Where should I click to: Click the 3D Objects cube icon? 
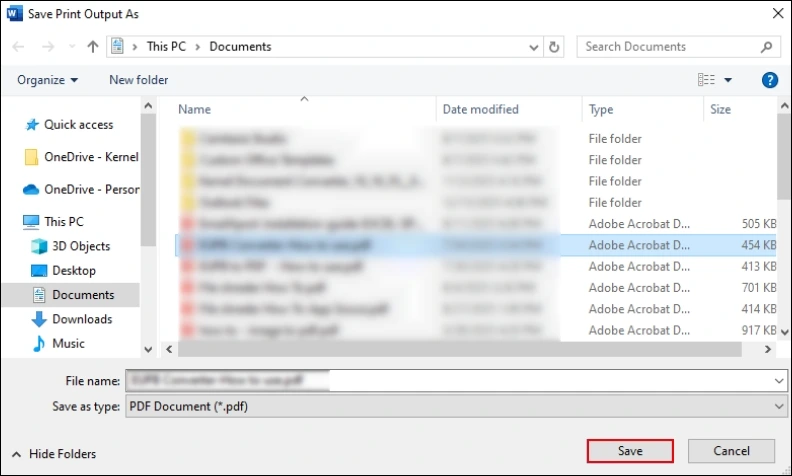point(39,246)
